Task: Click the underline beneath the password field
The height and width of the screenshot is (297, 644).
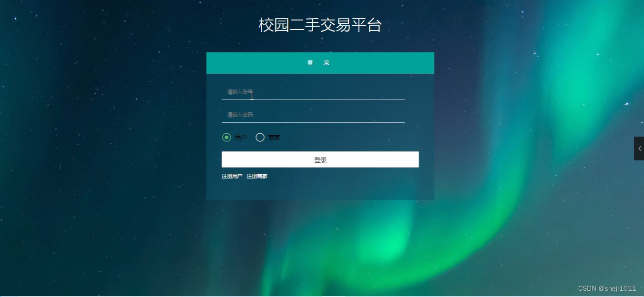Action: click(x=313, y=122)
